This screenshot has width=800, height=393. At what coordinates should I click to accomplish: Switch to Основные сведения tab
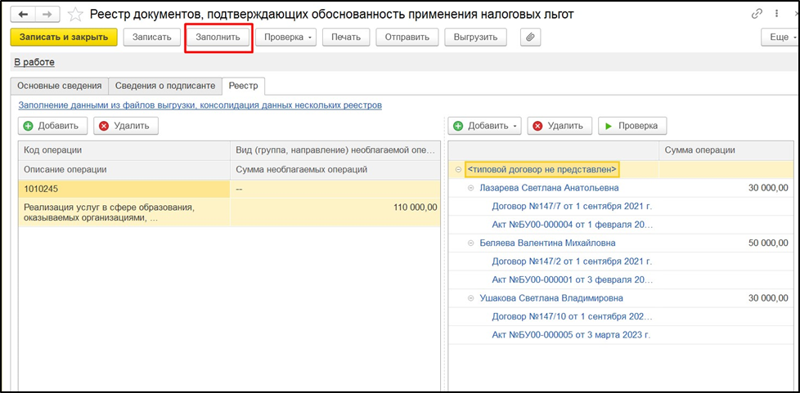point(60,86)
